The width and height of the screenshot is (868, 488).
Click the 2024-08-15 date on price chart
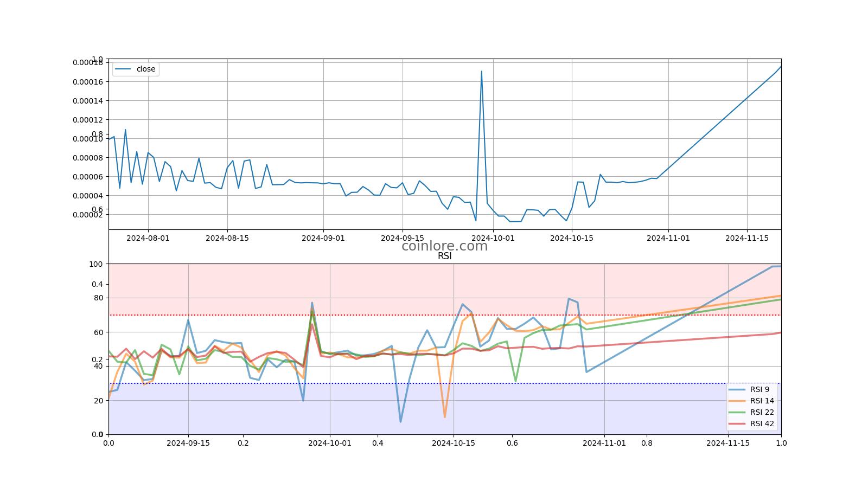(227, 237)
